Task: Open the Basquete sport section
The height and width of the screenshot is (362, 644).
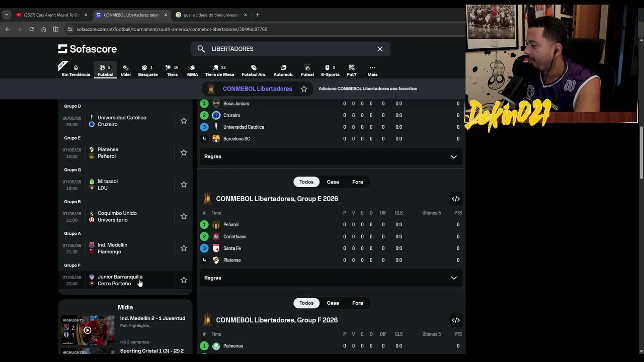Action: coord(148,70)
